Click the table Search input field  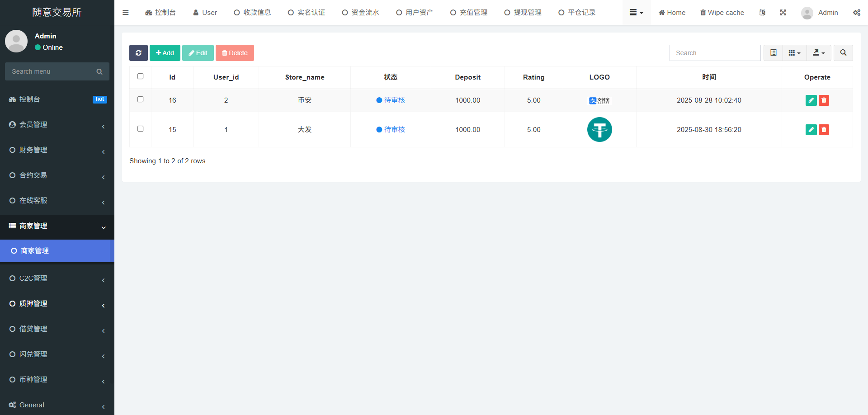[x=715, y=53]
